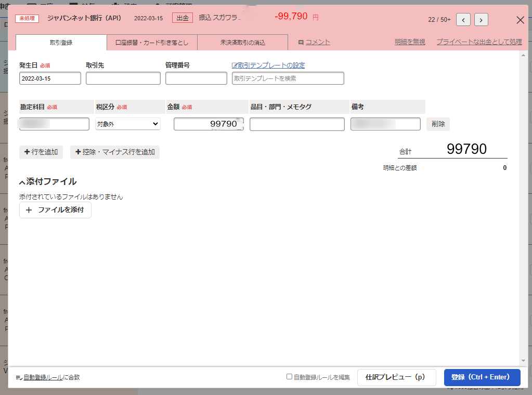Screen dimensions: 532x395
Task: Click 控除・マイナス行を追加 plus button
Action: pos(115,152)
